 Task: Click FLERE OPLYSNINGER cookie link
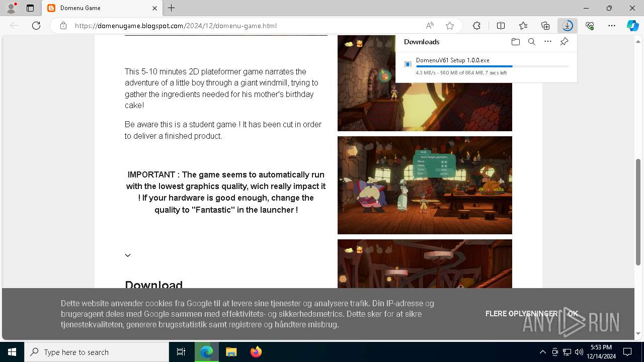pyautogui.click(x=522, y=314)
